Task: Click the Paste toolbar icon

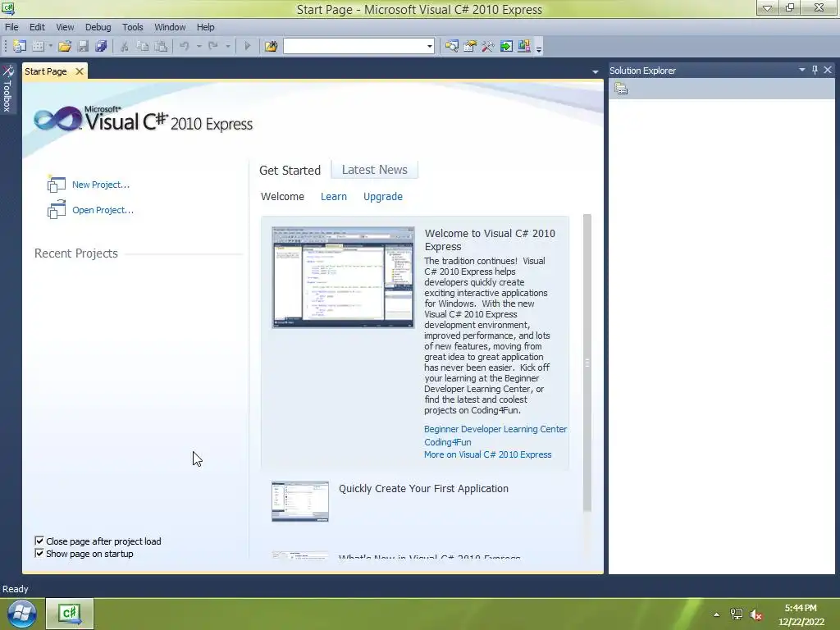Action: pyautogui.click(x=161, y=47)
